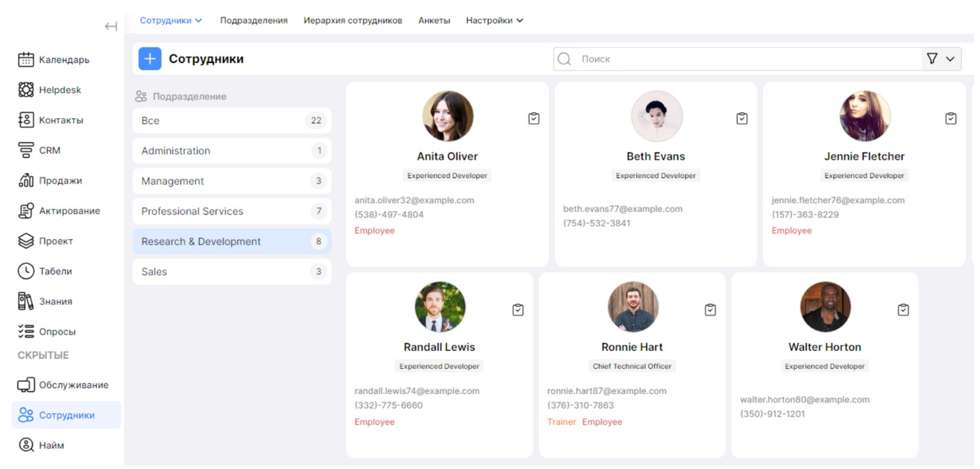Open the Подразделения tab
980x469 pixels.
tap(254, 20)
